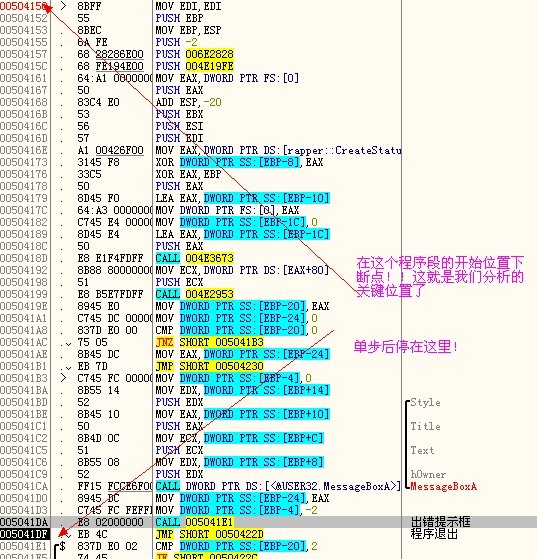Click the CALL USER32.MessageBoxA instruction
Viewport: 537px width, 559px height.
click(x=278, y=486)
